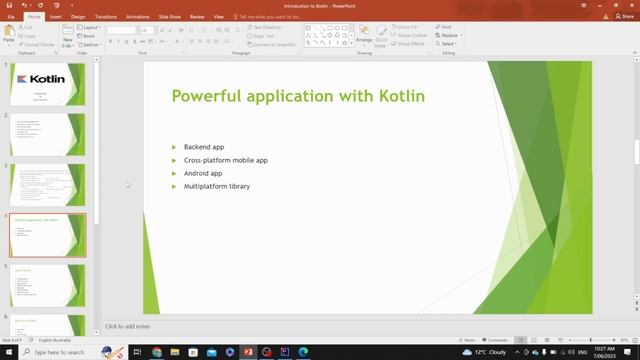The image size is (640, 360).
Task: Click Tell me what you want to do box
Action: click(x=267, y=17)
